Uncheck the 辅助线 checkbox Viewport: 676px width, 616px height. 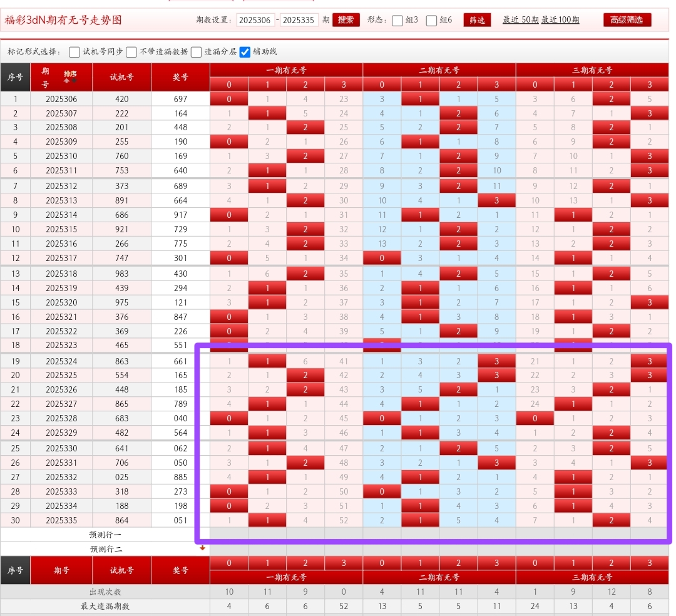(245, 52)
